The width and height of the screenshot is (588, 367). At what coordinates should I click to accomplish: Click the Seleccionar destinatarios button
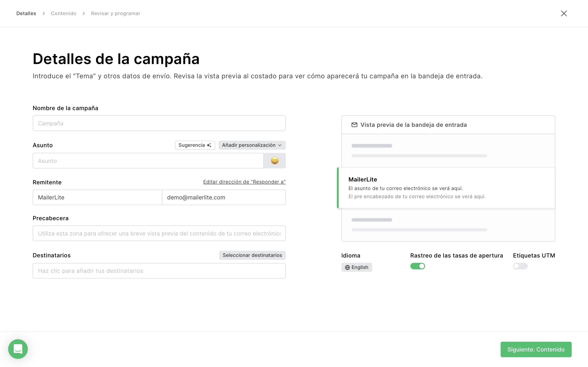point(252,255)
